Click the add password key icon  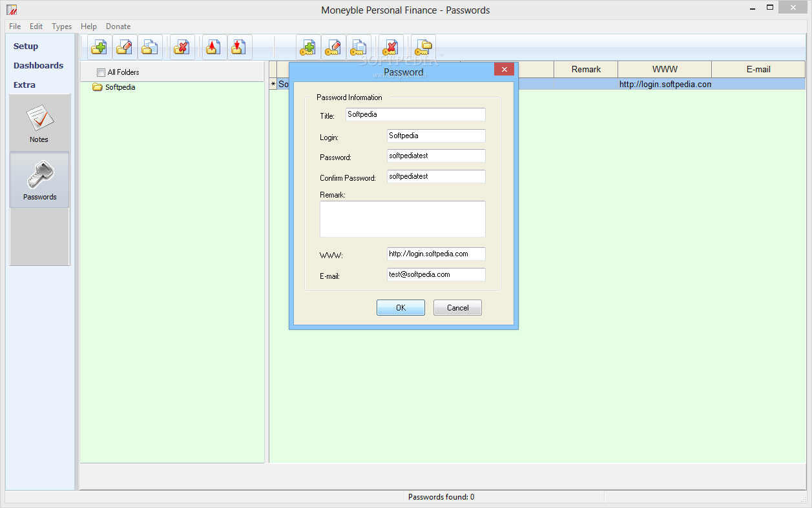(x=308, y=48)
